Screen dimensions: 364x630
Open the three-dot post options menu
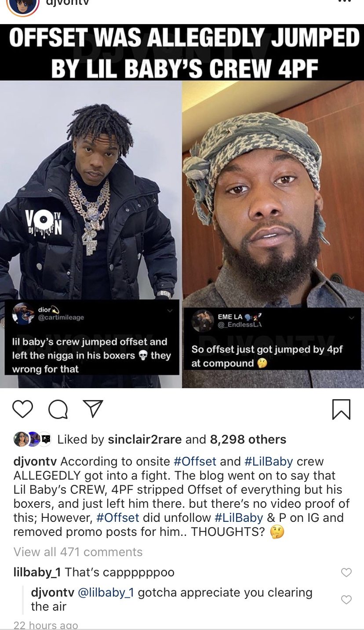(x=345, y=2)
